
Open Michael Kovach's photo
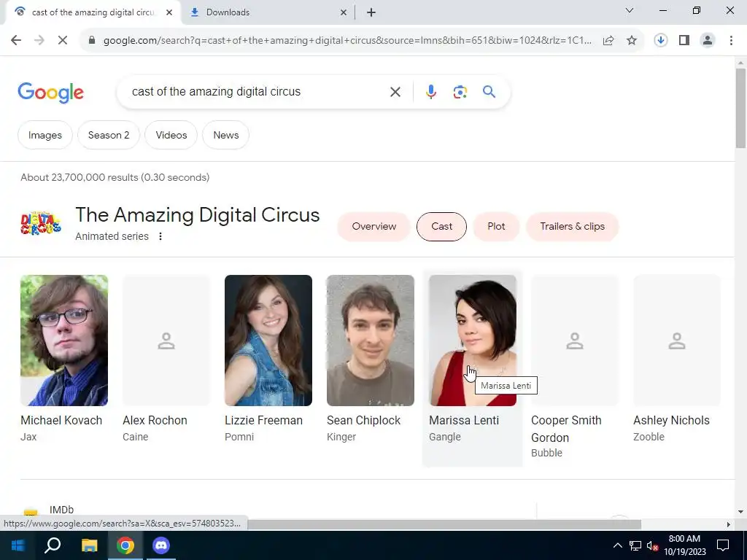(x=64, y=340)
